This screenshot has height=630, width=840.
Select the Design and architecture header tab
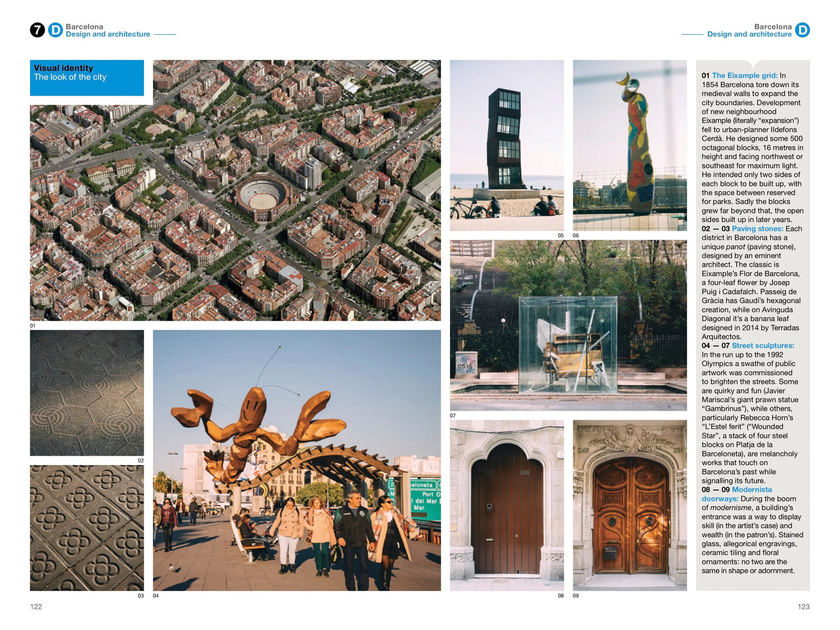[x=108, y=34]
